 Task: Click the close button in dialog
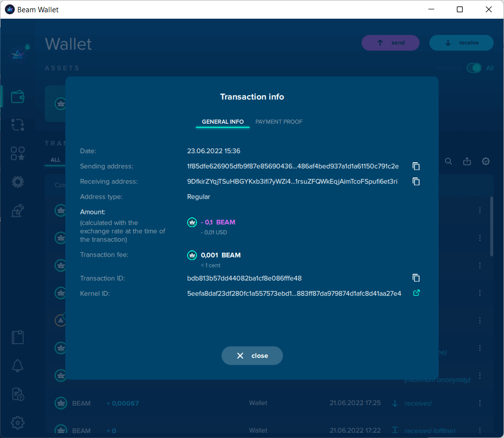252,356
